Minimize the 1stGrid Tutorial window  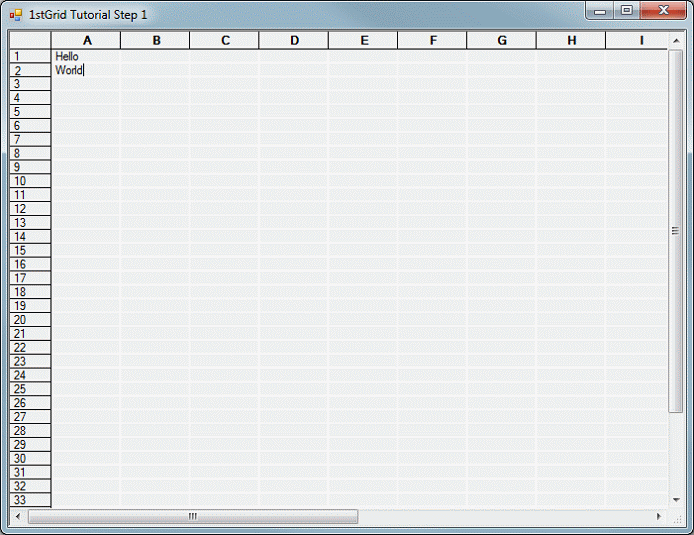[600, 11]
